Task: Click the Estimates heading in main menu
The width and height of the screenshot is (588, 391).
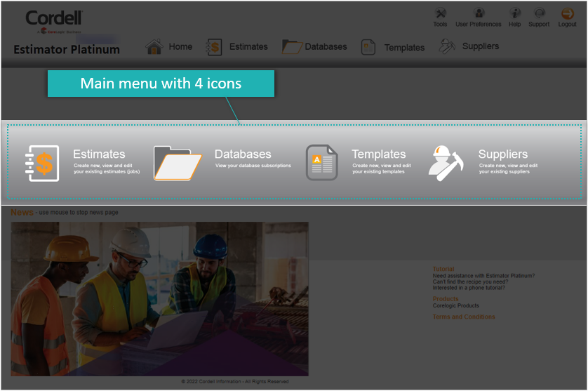Action: pos(99,154)
